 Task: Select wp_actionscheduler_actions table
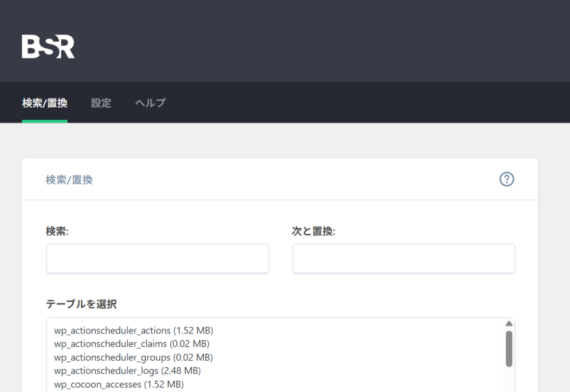(x=134, y=330)
